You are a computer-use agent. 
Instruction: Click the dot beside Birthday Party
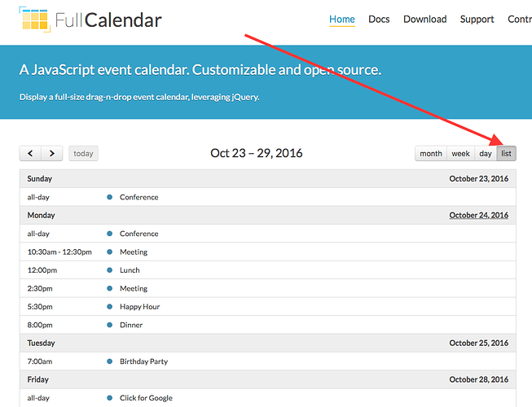[110, 361]
